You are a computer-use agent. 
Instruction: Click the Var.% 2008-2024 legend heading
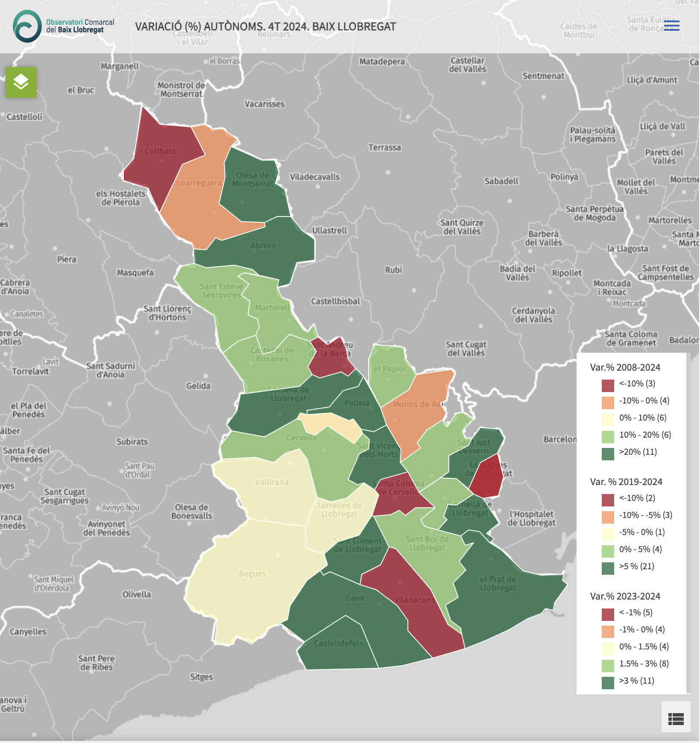[625, 367]
